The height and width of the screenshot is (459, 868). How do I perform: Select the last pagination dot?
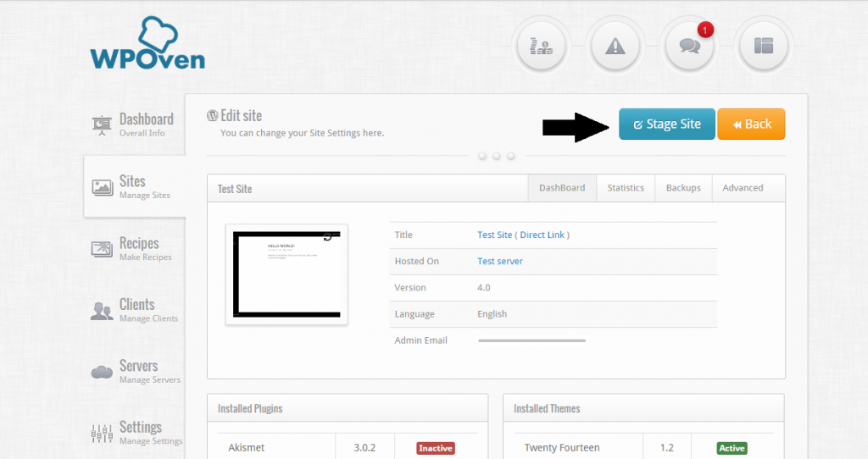coord(511,157)
